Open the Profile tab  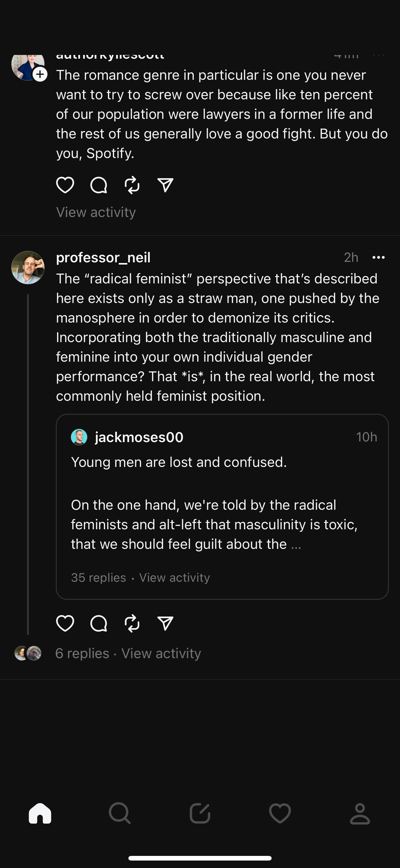[x=360, y=813]
